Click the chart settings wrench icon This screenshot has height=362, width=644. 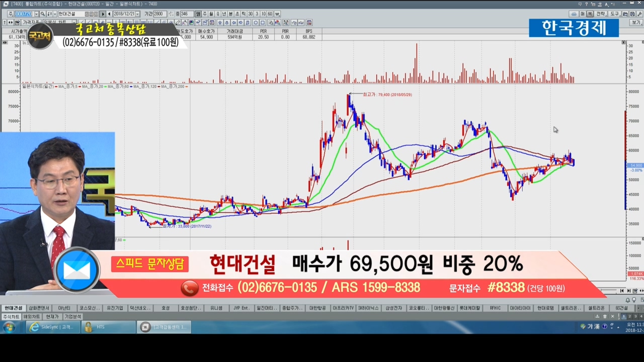click(639, 14)
